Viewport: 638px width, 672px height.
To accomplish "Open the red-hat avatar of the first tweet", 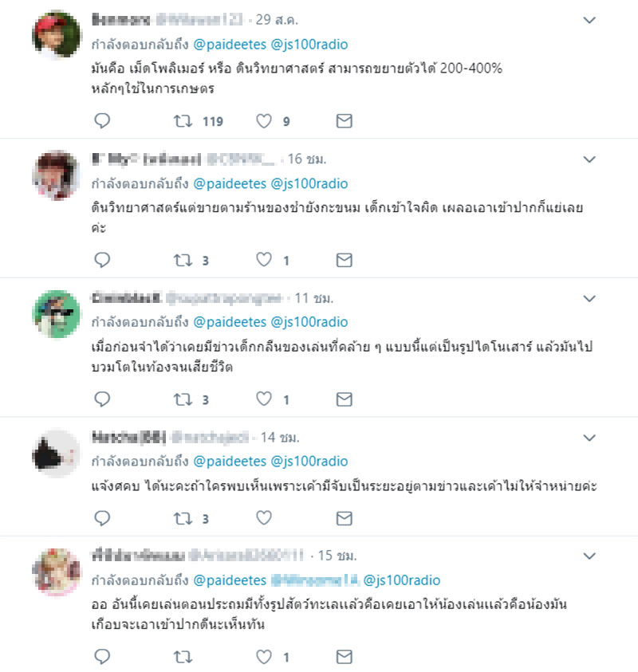I will [x=56, y=35].
